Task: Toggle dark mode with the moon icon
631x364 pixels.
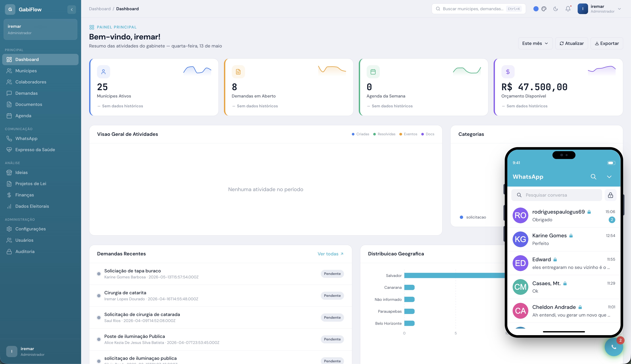Action: (x=555, y=9)
